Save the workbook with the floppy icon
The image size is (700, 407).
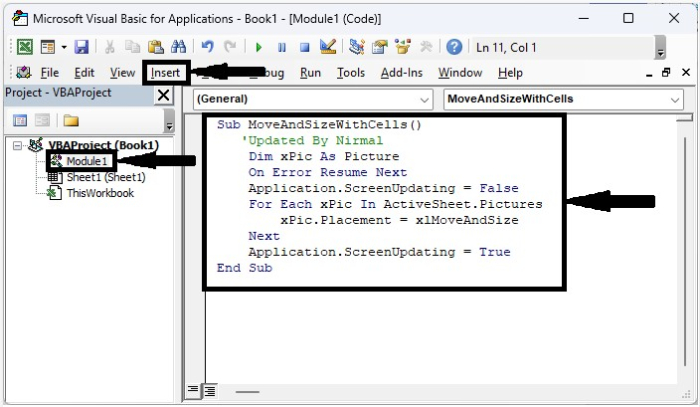[81, 47]
